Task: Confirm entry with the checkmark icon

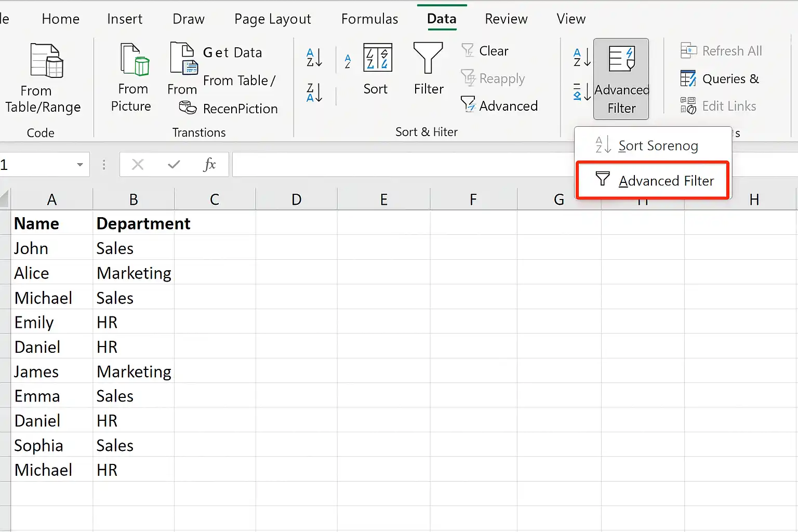Action: [174, 165]
